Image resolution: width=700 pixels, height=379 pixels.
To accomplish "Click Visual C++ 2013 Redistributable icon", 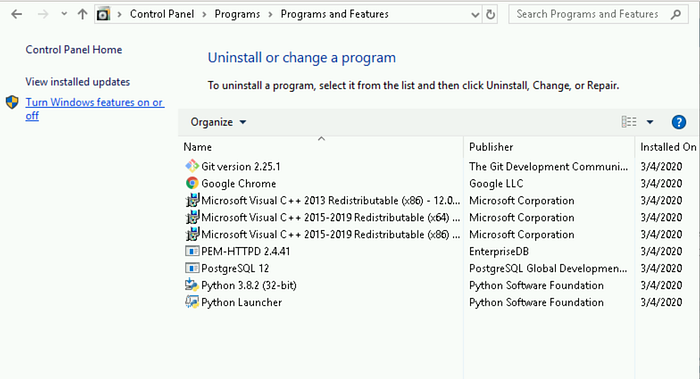I will 192,200.
